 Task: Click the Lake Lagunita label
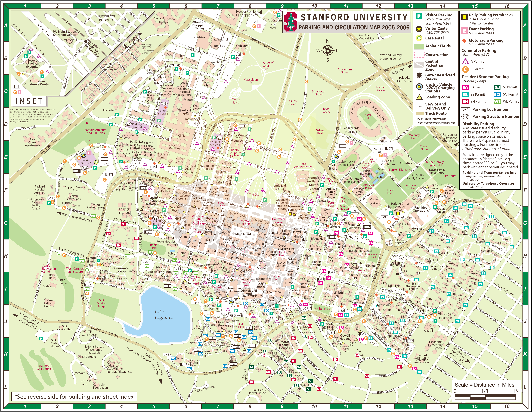163,315
